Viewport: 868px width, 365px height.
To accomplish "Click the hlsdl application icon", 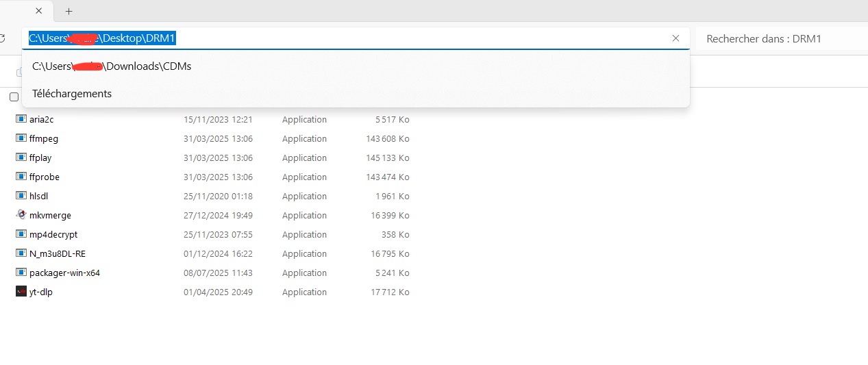I will point(21,196).
